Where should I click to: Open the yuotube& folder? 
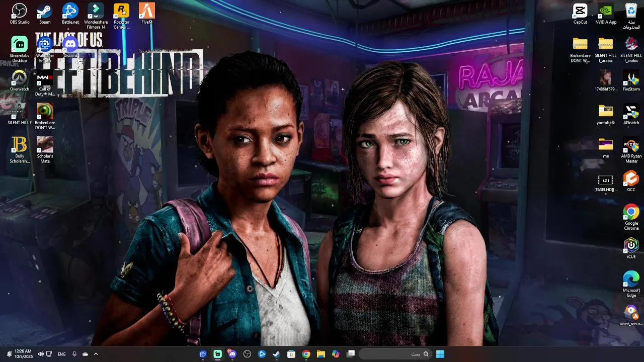tap(606, 114)
